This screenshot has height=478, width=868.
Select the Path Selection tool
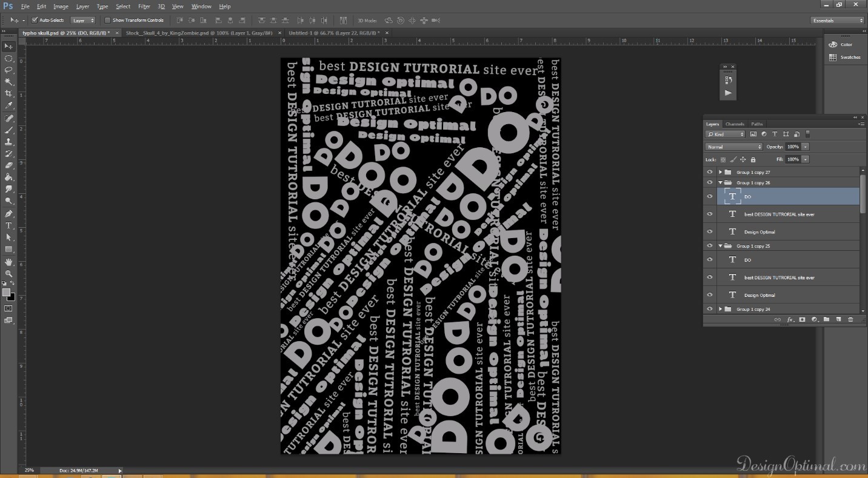click(8, 237)
